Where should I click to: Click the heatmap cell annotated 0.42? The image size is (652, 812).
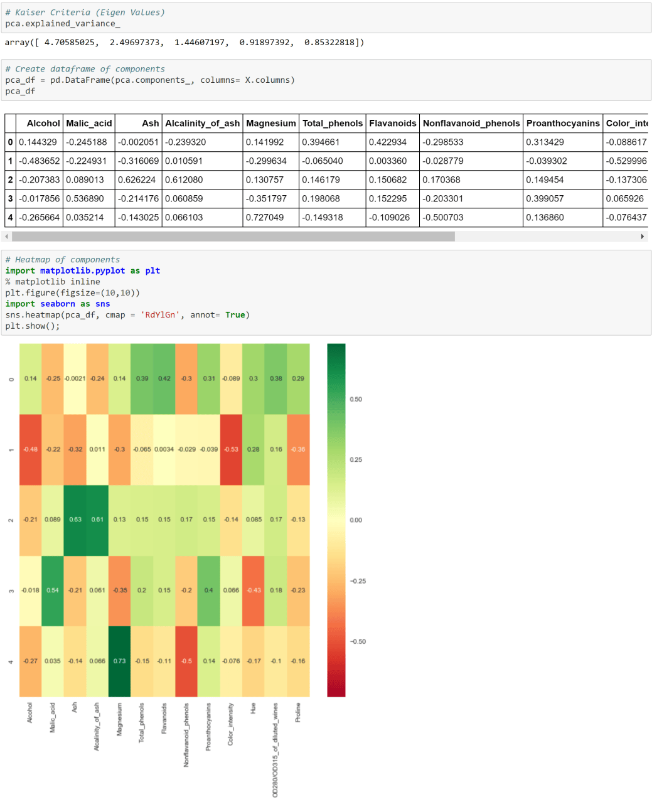pos(164,379)
